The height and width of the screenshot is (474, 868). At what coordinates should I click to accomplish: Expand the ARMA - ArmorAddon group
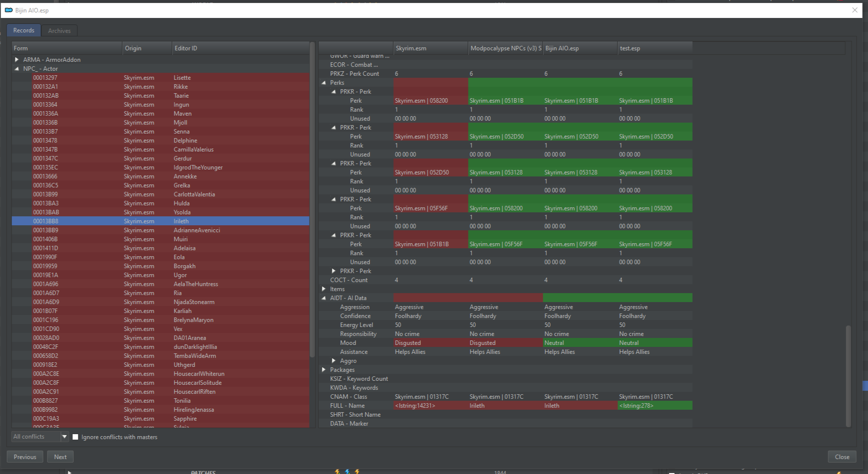(17, 59)
